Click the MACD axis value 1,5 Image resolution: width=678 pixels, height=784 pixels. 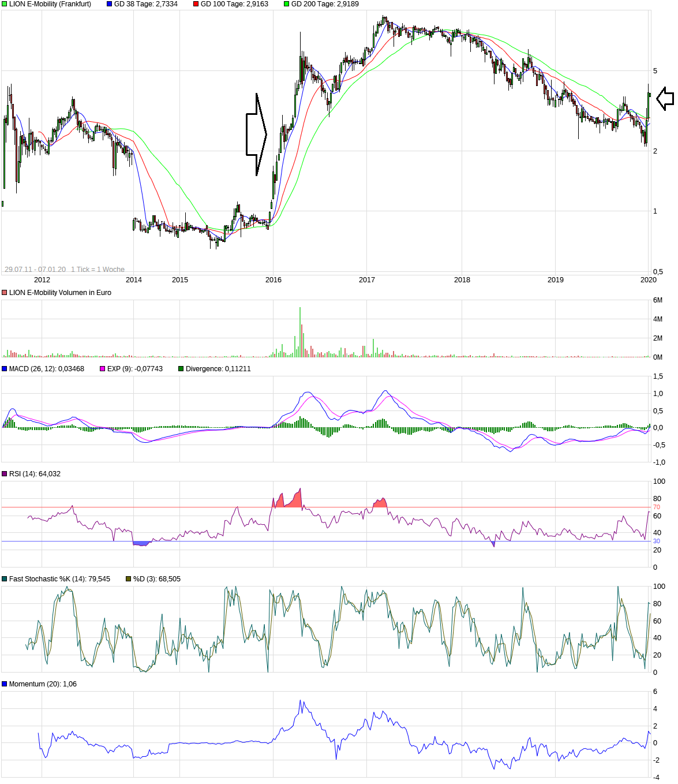[x=658, y=376]
